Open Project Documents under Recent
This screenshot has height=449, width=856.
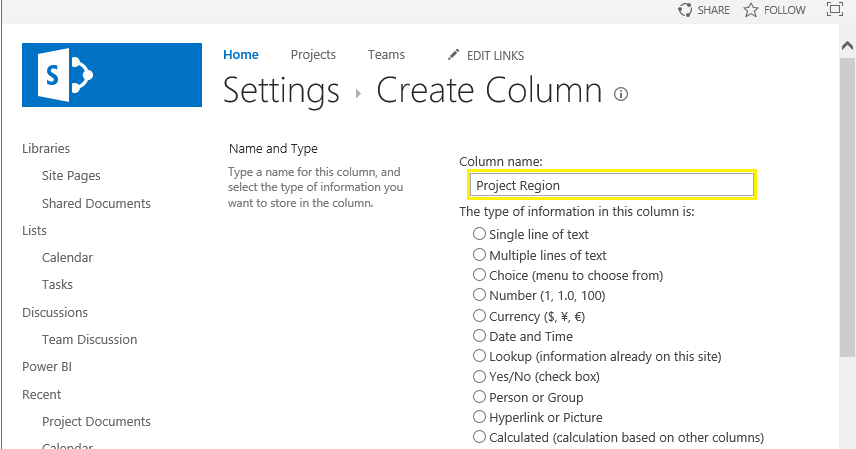click(96, 421)
